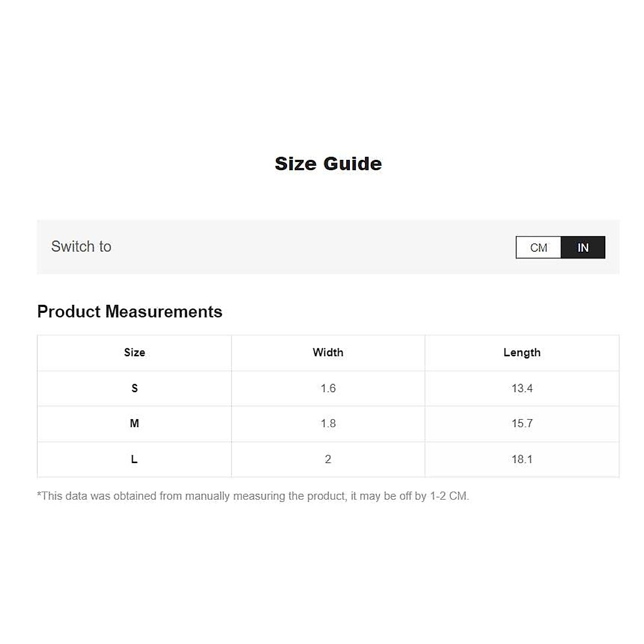
Task: Switch units to CM
Action: tap(538, 247)
